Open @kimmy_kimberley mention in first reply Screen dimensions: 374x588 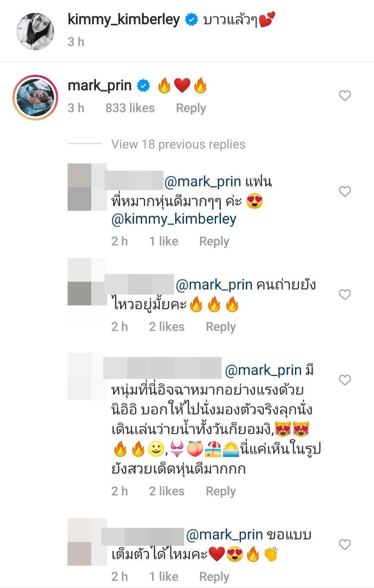(174, 219)
